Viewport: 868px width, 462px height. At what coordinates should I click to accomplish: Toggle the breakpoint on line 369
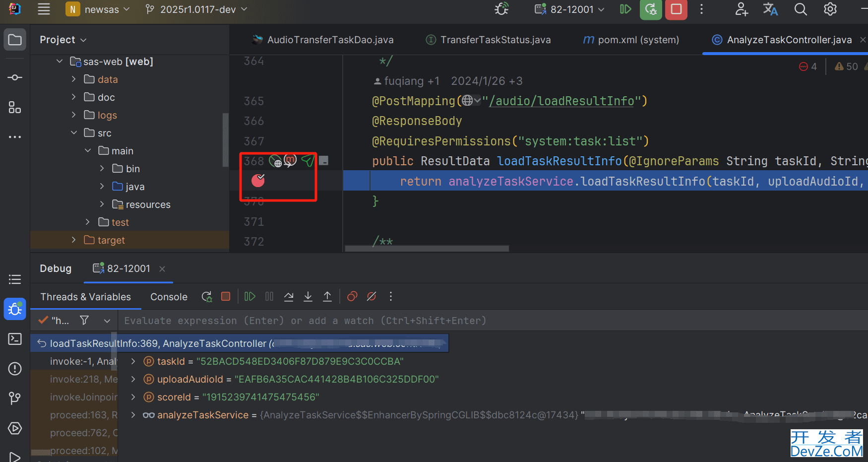pyautogui.click(x=258, y=181)
